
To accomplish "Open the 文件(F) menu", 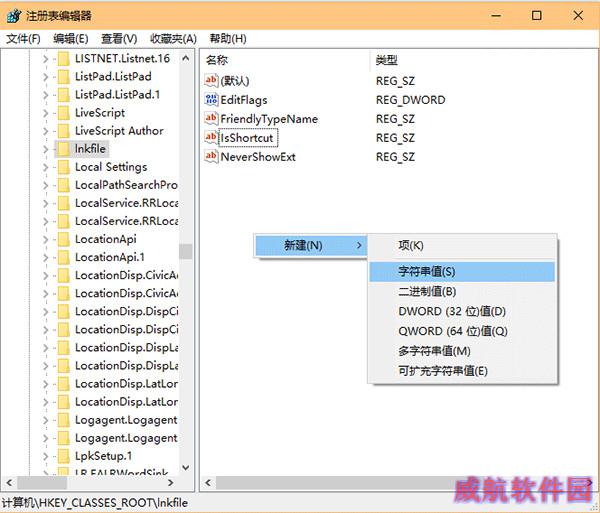I will pyautogui.click(x=23, y=39).
